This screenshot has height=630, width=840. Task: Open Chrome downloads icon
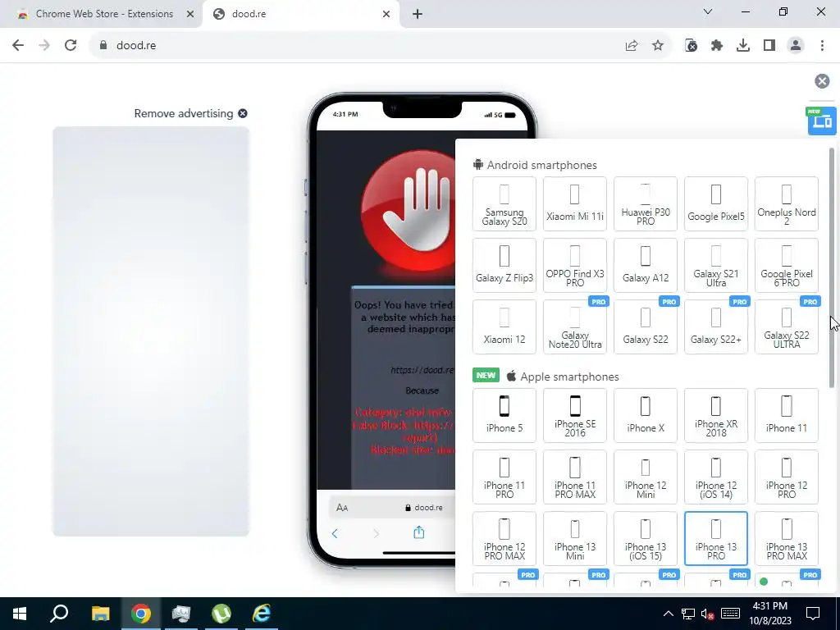pos(743,46)
